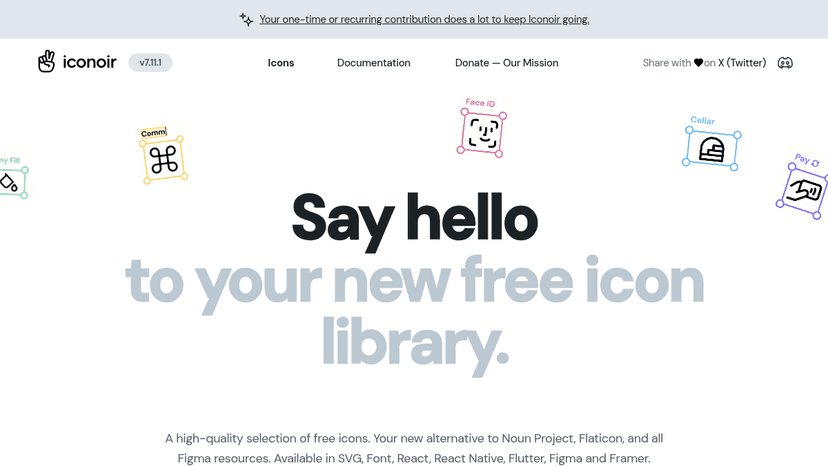The width and height of the screenshot is (828, 466).
Task: Open the Discord icon in header
Action: pyautogui.click(x=785, y=63)
